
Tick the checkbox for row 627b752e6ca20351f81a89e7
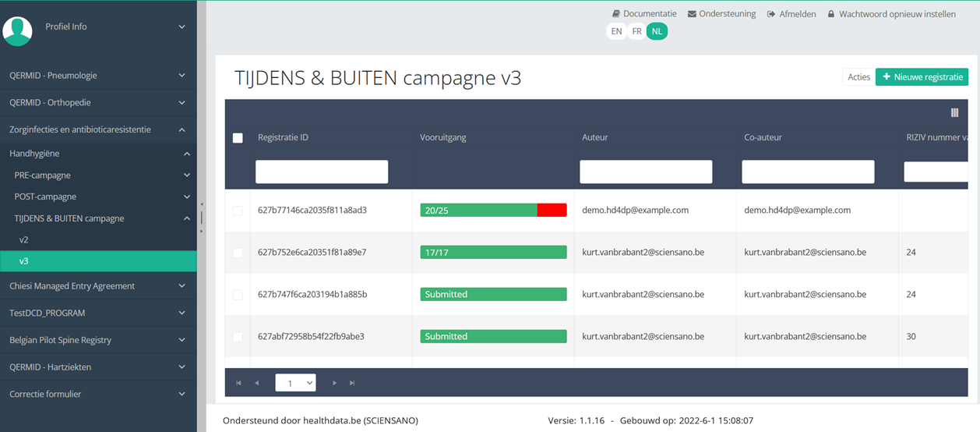click(238, 253)
